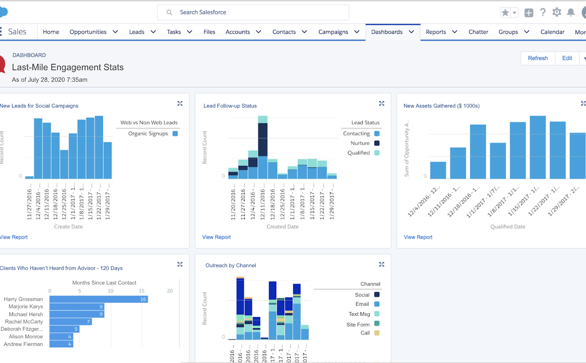Image resolution: width=586 pixels, height=363 pixels.
Task: Expand the Outreach by Channel chart
Action: (x=382, y=264)
